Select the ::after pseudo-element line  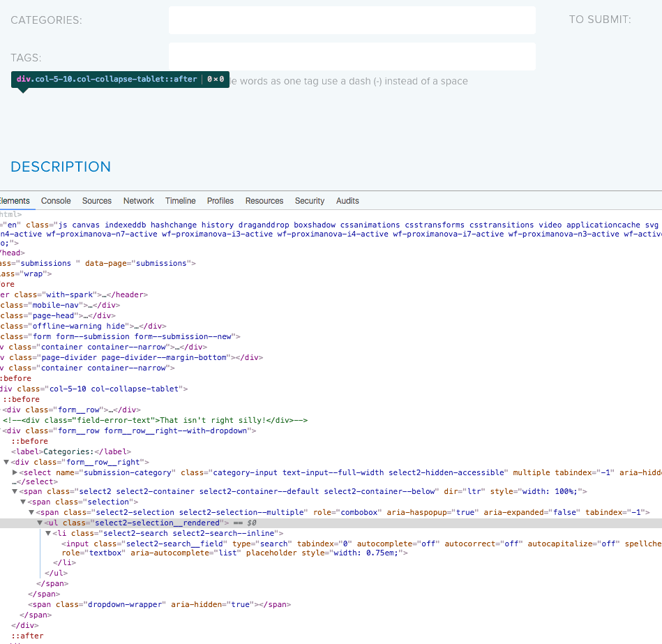[x=27, y=636]
